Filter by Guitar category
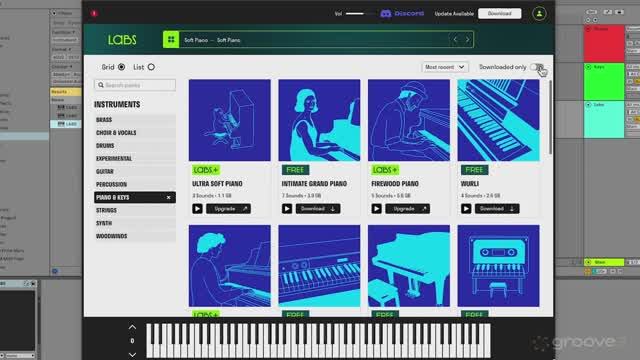Screen dimensions: 640x360 pos(135,171)
